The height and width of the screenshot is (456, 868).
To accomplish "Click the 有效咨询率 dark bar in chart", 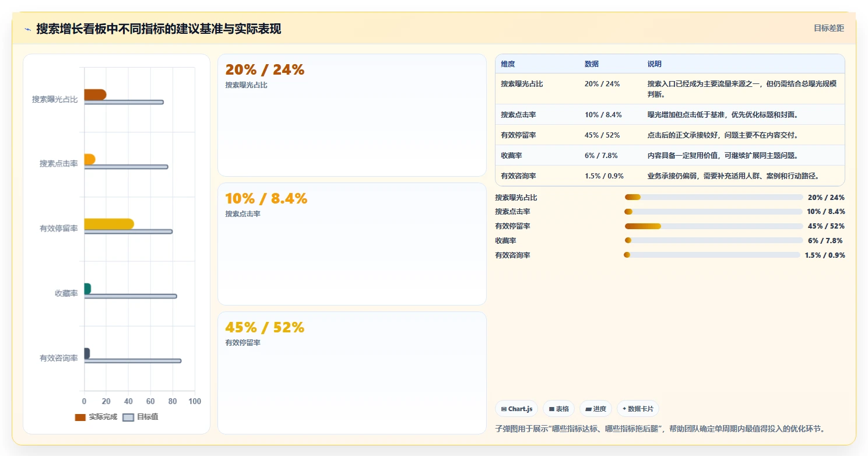I will [x=87, y=353].
